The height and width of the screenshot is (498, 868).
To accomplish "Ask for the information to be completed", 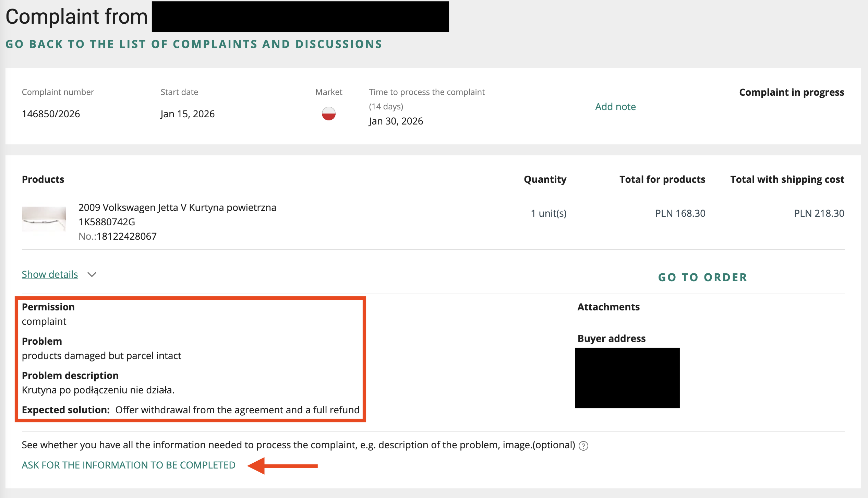I will pos(129,465).
